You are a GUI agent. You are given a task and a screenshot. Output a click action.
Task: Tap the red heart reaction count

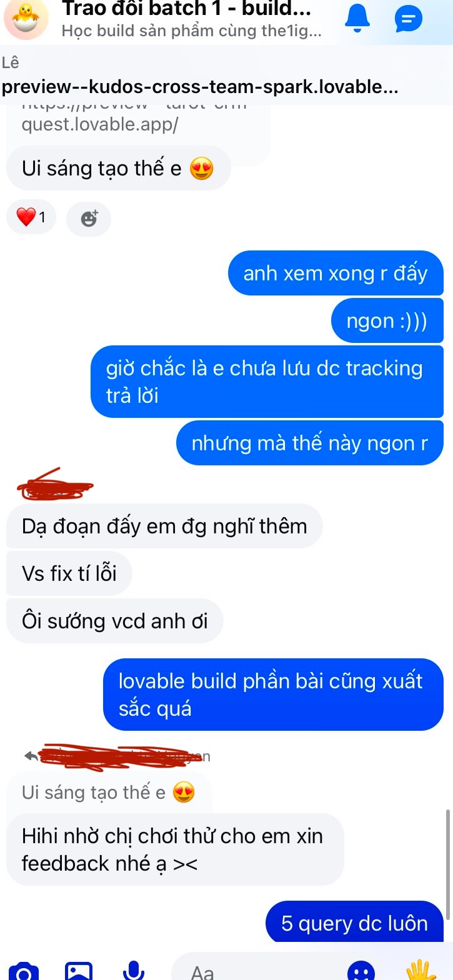[31, 217]
